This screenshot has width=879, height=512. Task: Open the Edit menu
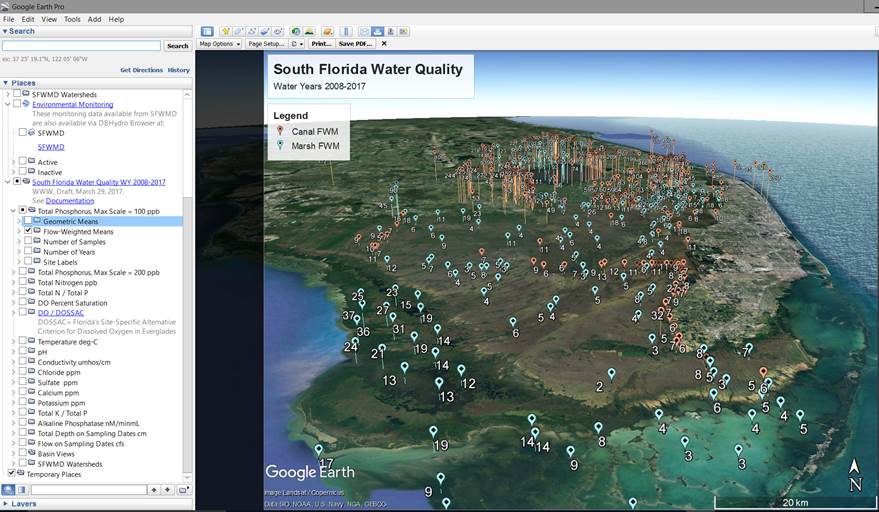27,19
